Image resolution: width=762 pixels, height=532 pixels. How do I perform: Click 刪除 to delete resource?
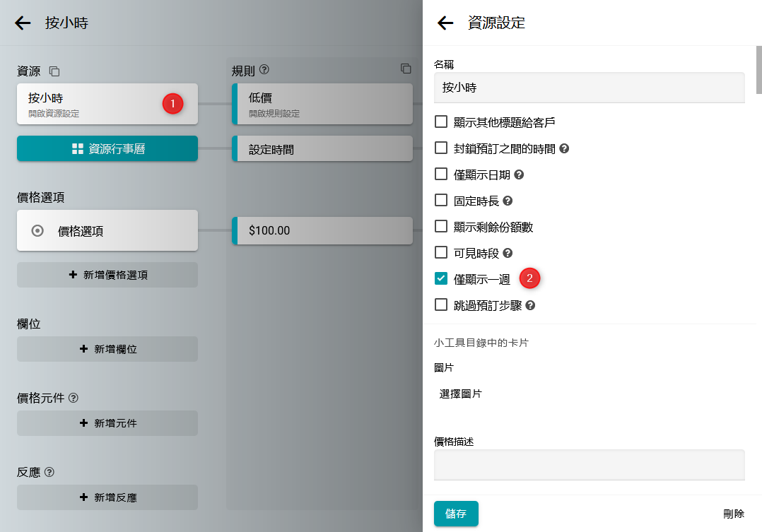coord(733,514)
